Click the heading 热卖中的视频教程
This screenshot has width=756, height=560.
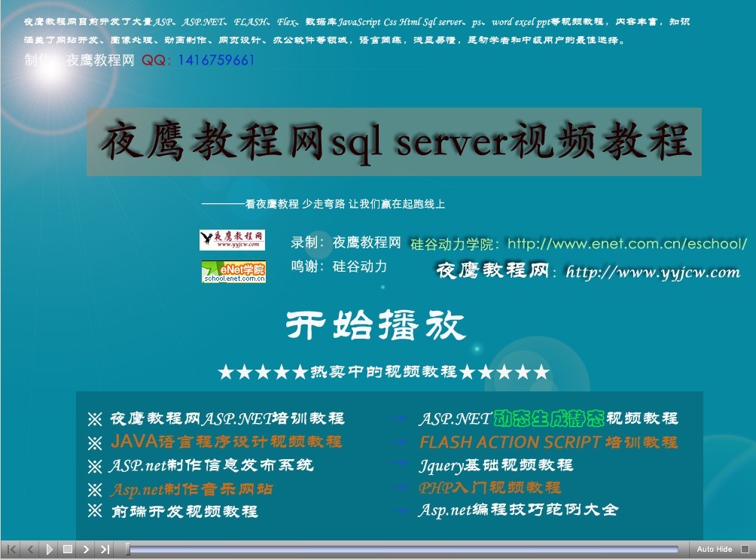coord(383,372)
